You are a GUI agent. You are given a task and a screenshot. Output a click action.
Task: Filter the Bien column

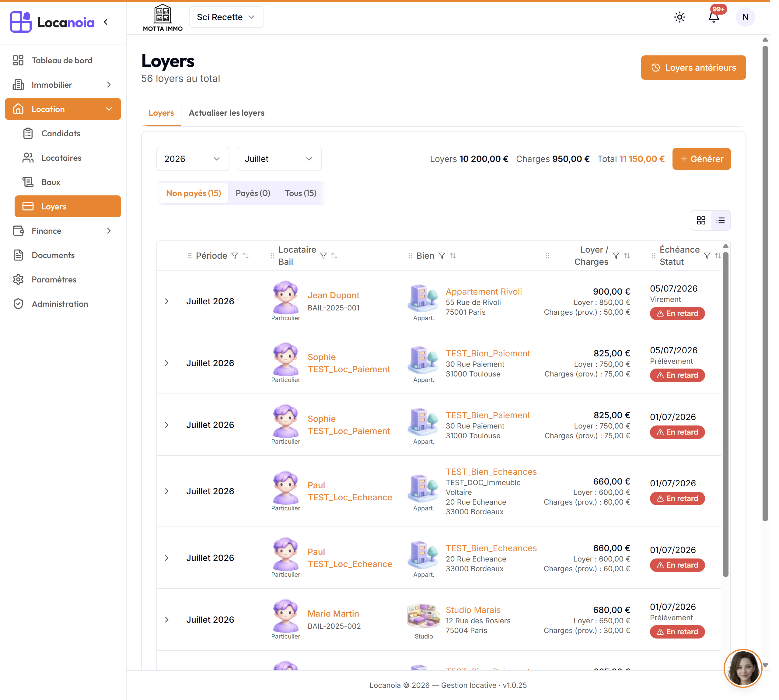coord(442,256)
